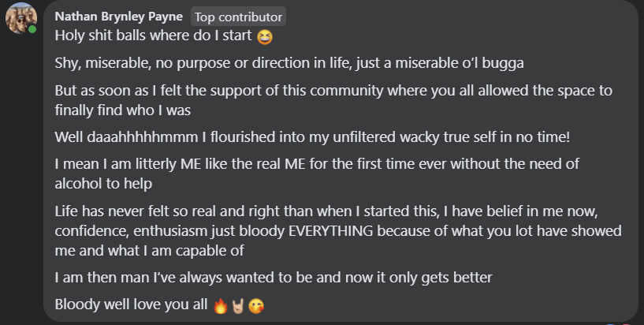Click the 'me and what I am capable of' line
Image resolution: width=644 pixels, height=325 pixels.
pyautogui.click(x=150, y=251)
